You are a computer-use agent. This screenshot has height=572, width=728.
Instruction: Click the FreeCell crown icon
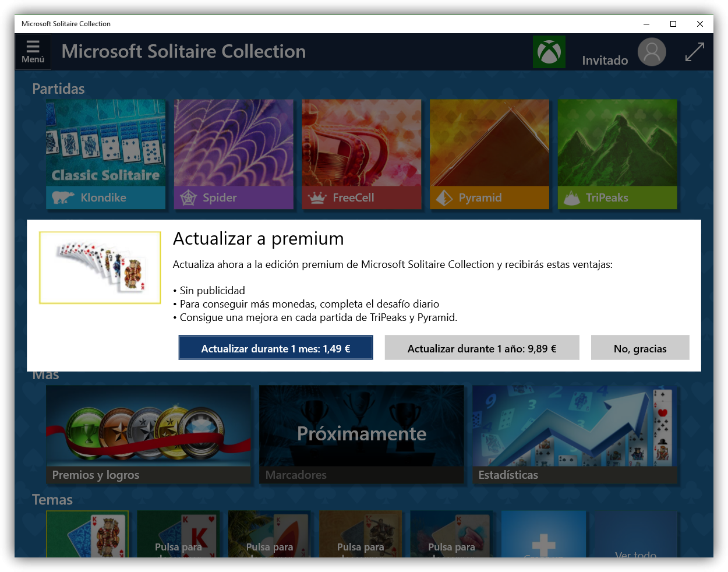coord(317,198)
